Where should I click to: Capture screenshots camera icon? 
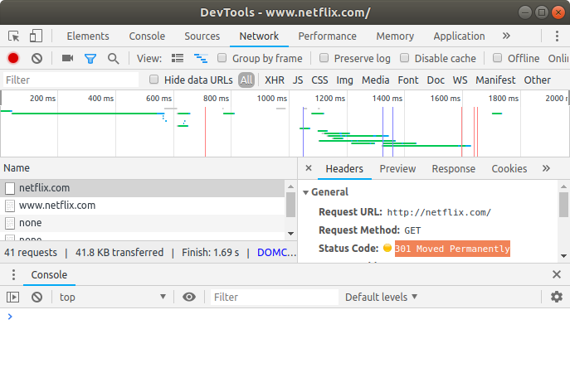click(67, 59)
